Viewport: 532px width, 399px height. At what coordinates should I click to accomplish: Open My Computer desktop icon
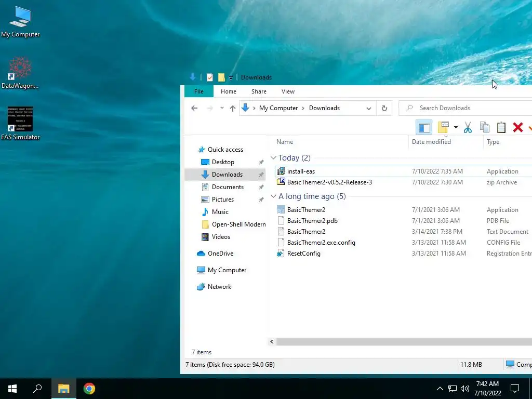tap(20, 22)
